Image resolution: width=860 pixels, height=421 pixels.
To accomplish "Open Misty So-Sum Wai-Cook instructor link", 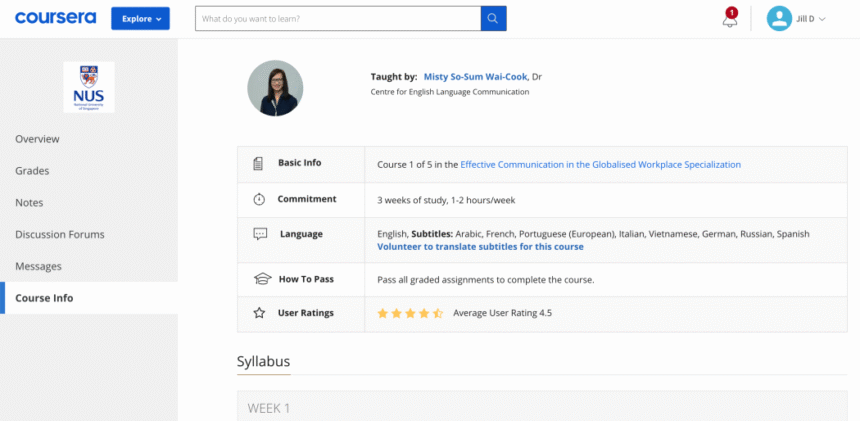I will (477, 77).
